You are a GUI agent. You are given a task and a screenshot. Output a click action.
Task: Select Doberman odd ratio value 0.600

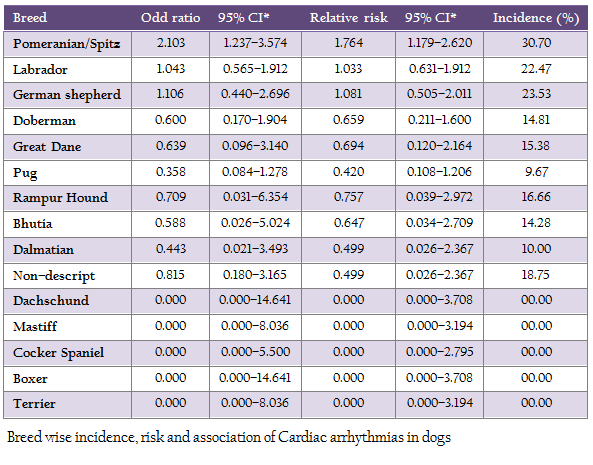171,120
